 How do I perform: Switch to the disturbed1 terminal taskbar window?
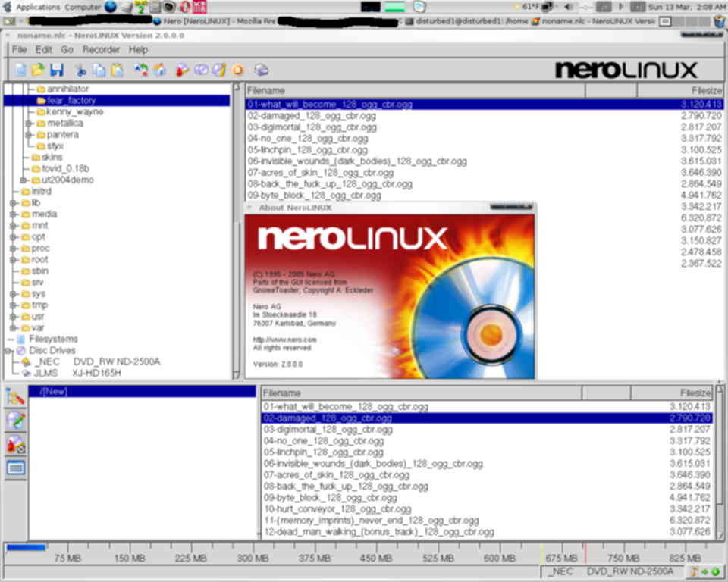[466, 21]
